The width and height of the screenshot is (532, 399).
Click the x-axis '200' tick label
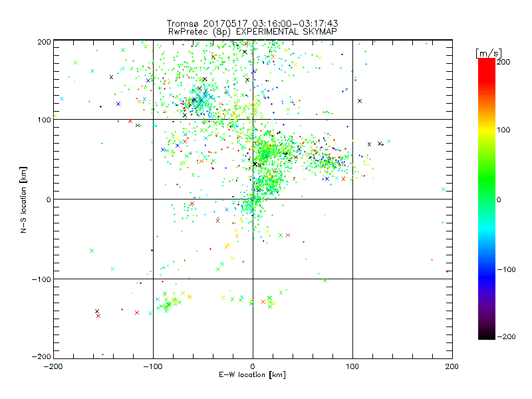coord(452,366)
